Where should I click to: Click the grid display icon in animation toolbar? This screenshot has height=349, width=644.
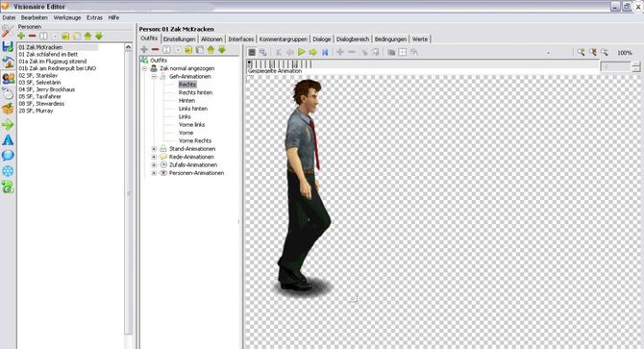pos(403,52)
